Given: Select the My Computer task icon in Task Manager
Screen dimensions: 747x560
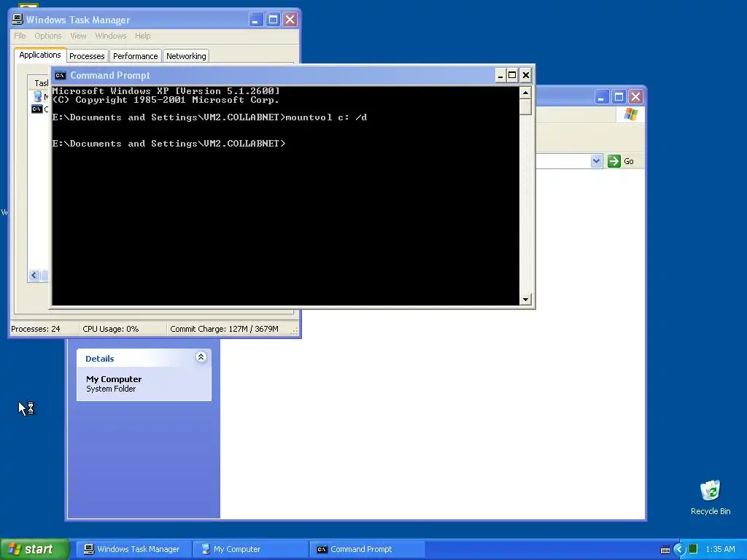Looking at the screenshot, I should click(37, 96).
